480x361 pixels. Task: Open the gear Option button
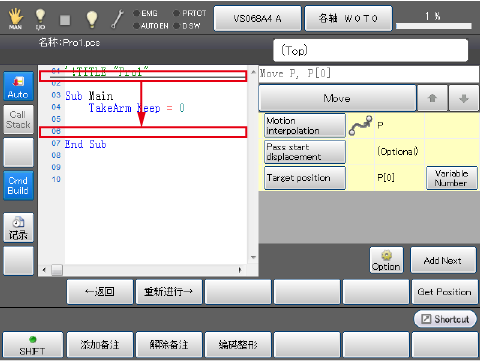(x=386, y=260)
